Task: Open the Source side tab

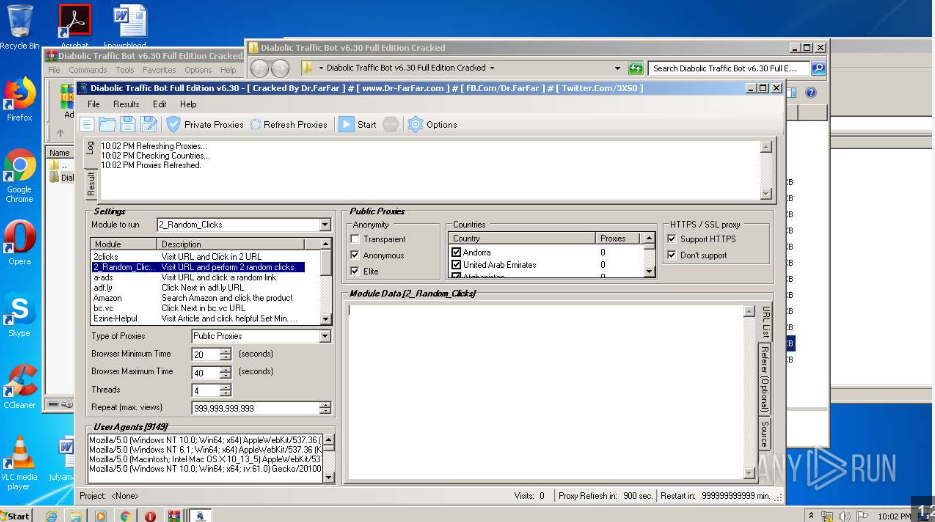Action: [x=764, y=434]
